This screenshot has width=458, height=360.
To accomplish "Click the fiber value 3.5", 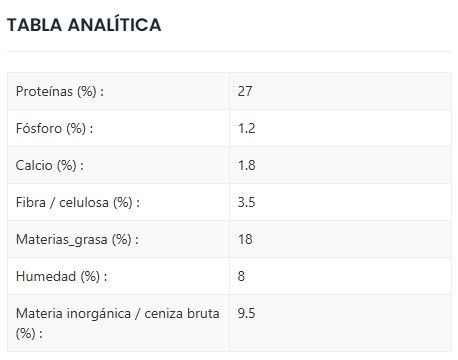I will coord(246,202).
